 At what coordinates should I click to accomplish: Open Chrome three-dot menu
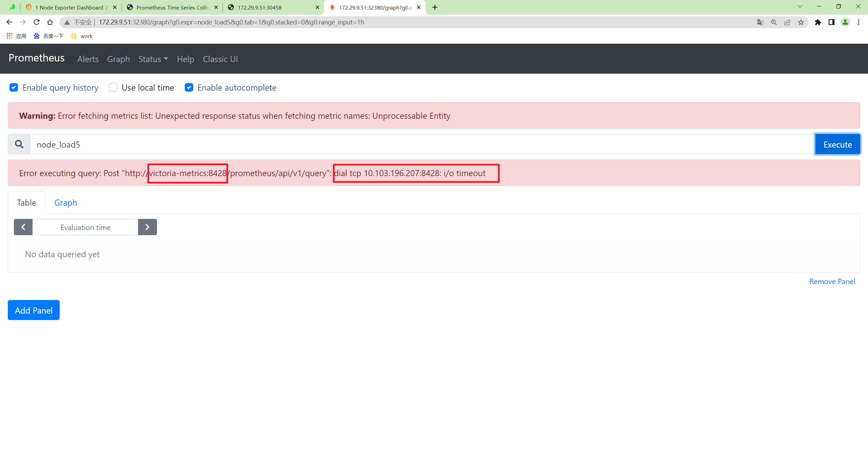tap(859, 22)
